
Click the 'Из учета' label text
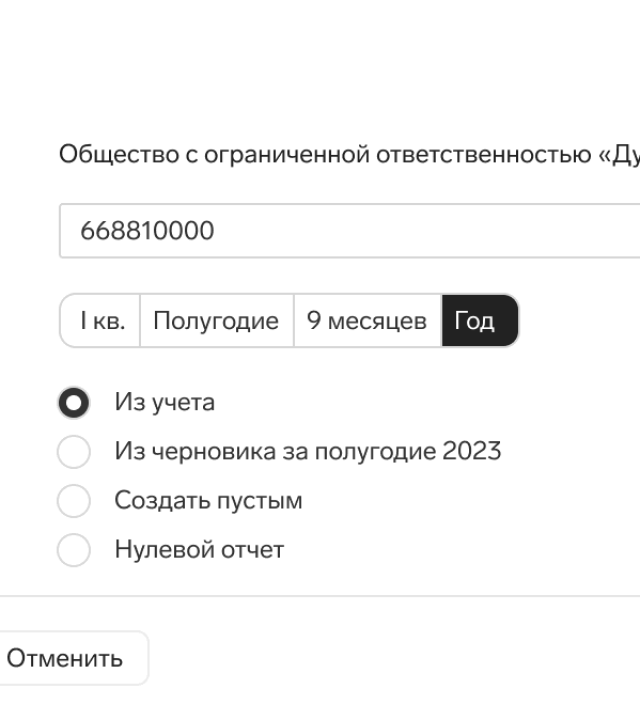(x=164, y=403)
